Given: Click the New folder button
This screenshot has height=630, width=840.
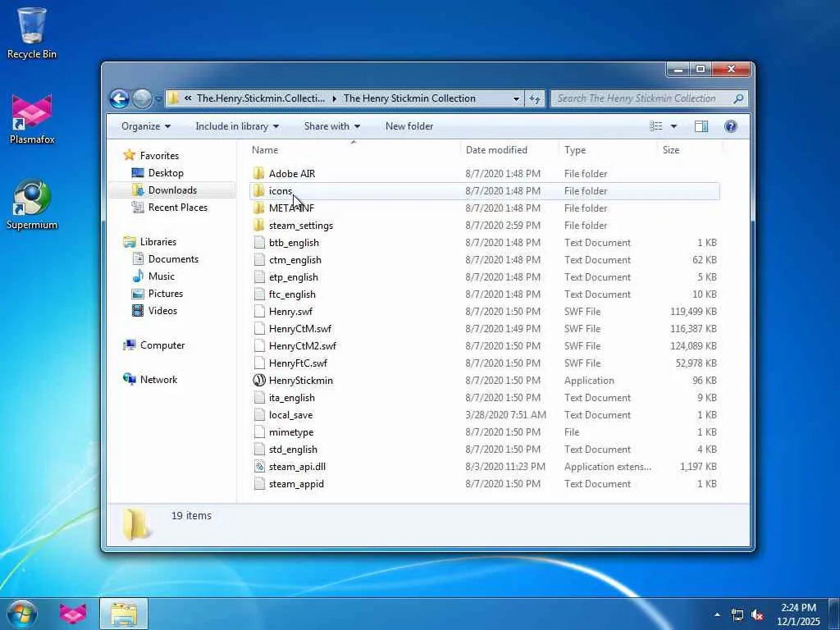Looking at the screenshot, I should (409, 126).
